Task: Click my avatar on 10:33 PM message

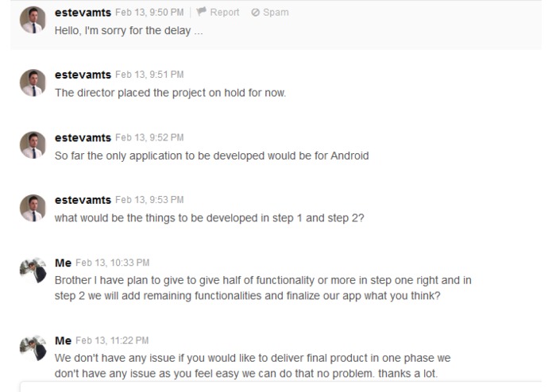Action: [33, 271]
